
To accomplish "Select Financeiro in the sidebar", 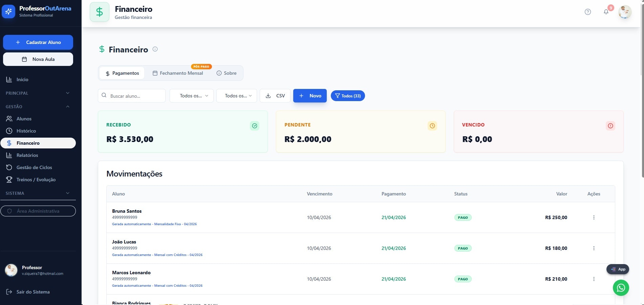I will tap(38, 143).
